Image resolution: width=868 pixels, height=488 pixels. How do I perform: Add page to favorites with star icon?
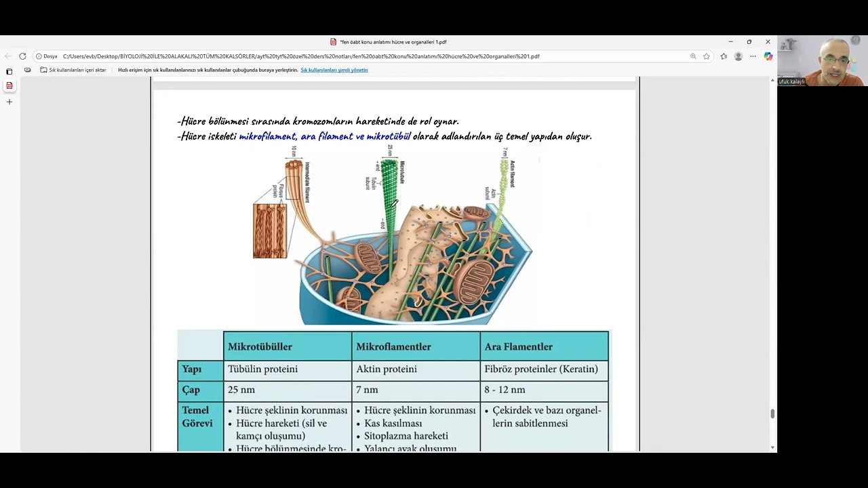707,56
